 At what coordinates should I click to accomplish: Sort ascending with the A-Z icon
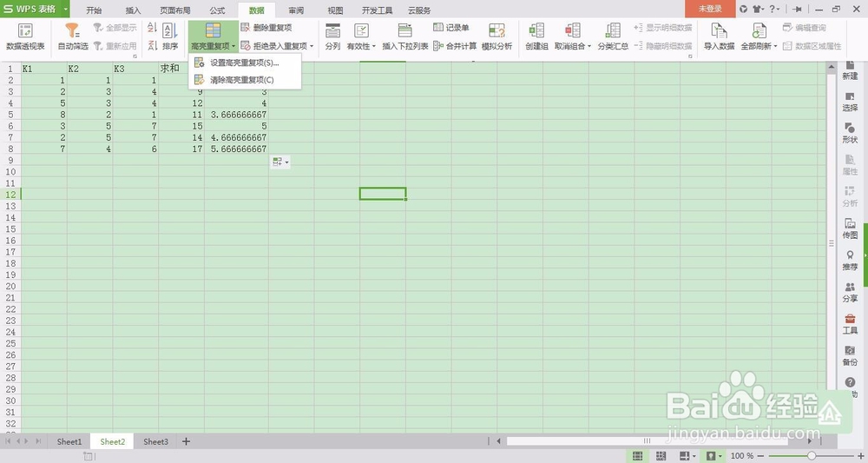tap(152, 27)
